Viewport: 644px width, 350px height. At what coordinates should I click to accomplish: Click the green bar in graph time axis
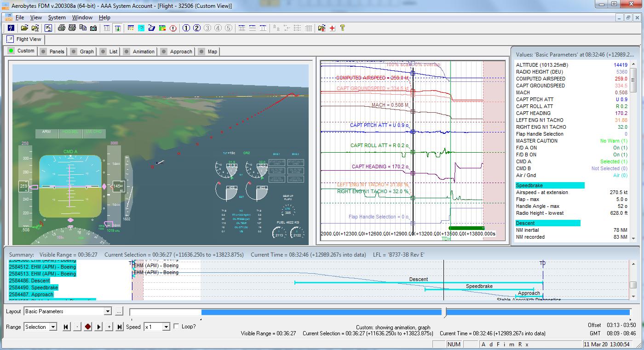click(x=466, y=228)
